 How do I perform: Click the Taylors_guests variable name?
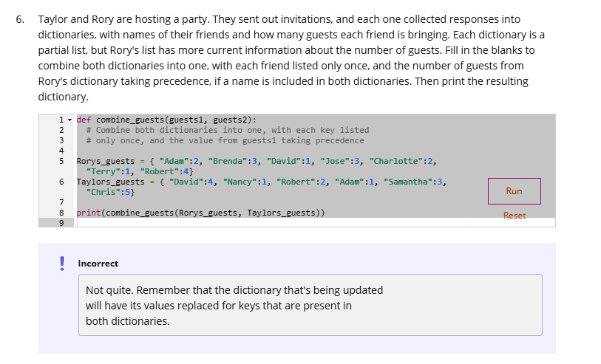tap(111, 182)
